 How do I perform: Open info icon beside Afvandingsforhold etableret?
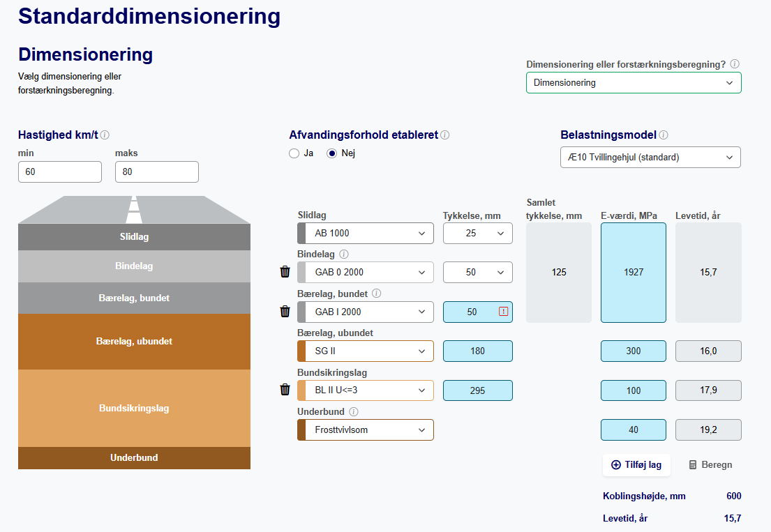click(445, 135)
